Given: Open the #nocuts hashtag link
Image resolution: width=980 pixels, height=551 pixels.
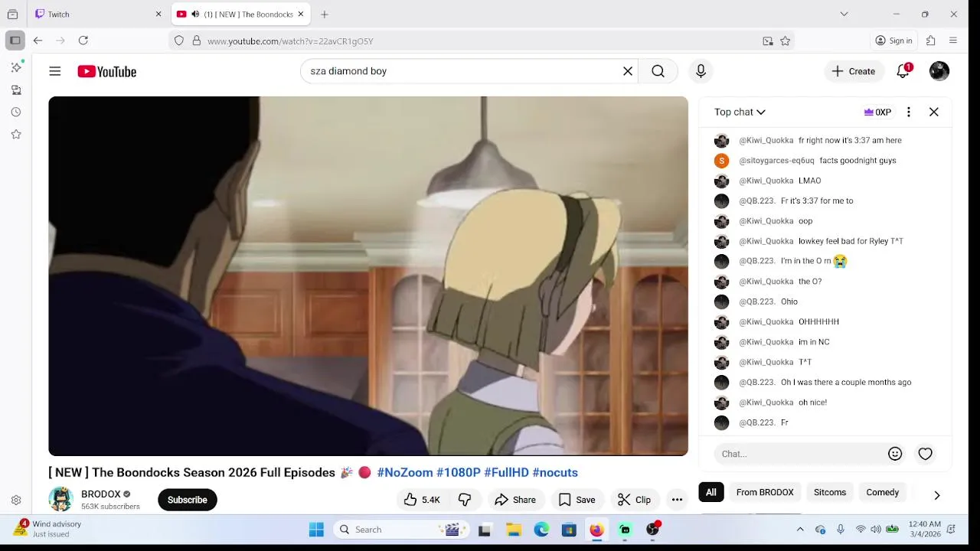Looking at the screenshot, I should coord(555,473).
